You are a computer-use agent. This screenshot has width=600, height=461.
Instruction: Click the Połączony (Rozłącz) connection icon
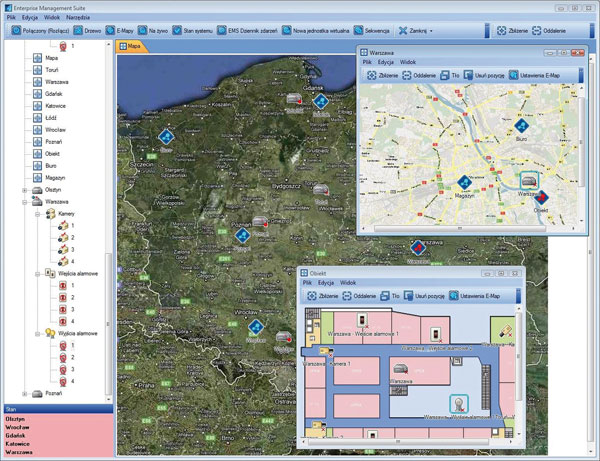(x=16, y=31)
